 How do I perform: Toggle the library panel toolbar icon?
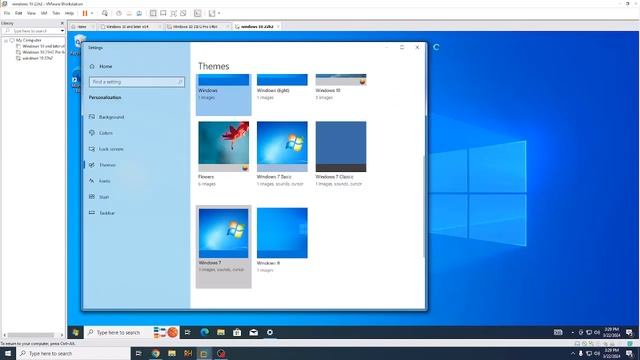tap(153, 13)
